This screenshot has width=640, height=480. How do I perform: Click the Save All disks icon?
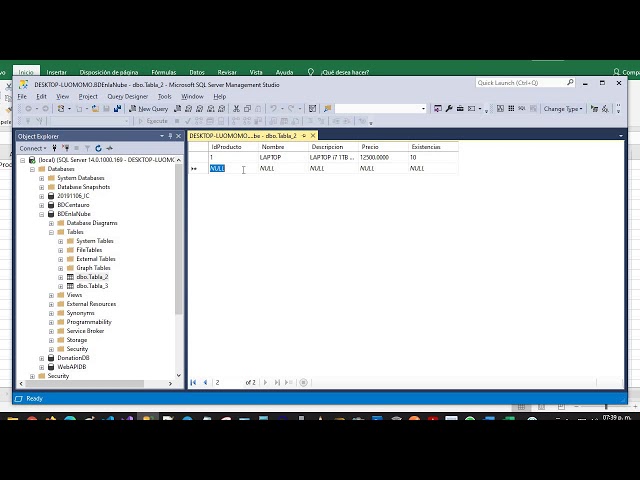click(117, 109)
